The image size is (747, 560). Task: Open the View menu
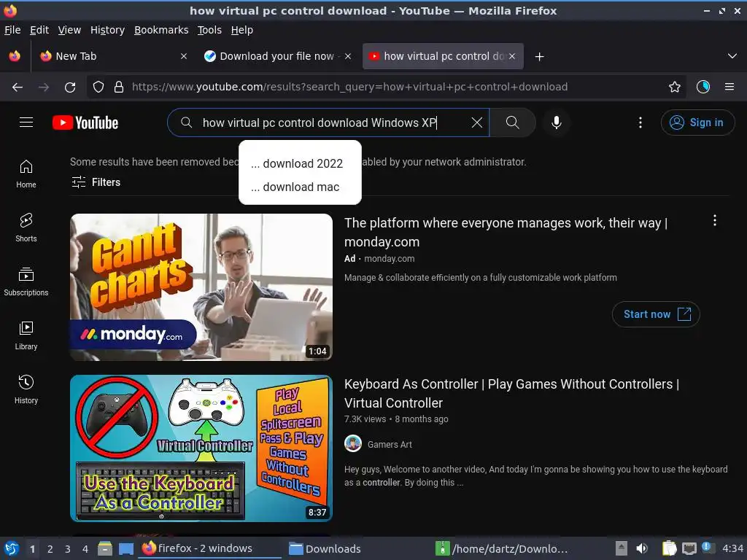[69, 30]
